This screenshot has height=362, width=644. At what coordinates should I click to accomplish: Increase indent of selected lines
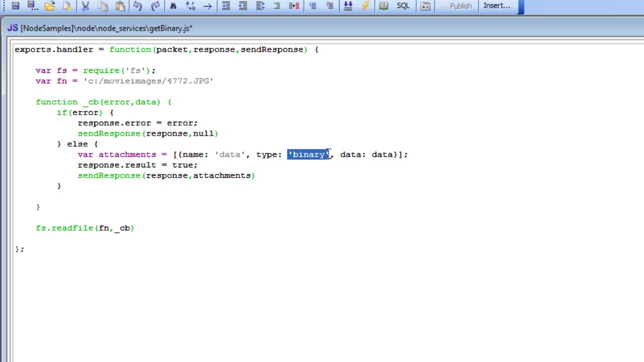(x=226, y=6)
